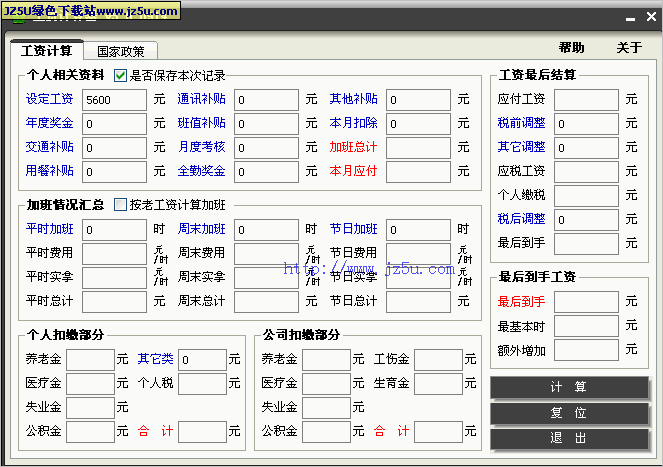
Task: Click the 退出 exit button
Action: click(x=569, y=439)
